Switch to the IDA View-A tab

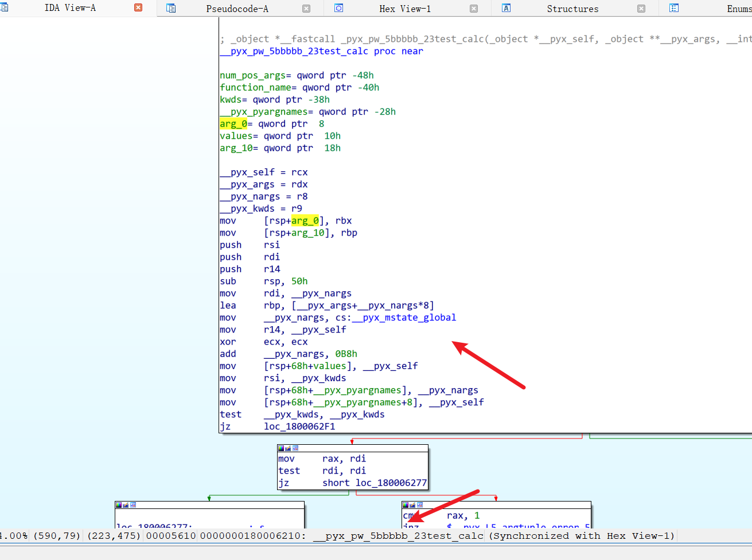click(70, 8)
